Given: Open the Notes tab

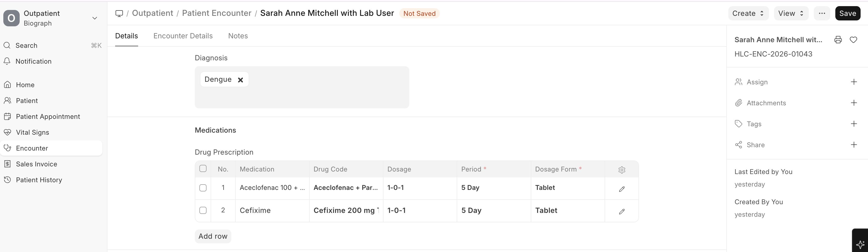Looking at the screenshot, I should (x=238, y=36).
